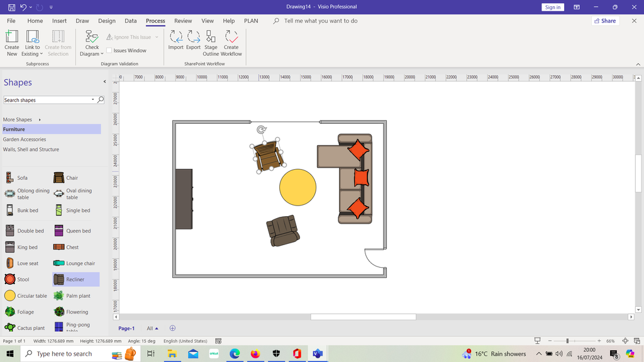Open Stage Outline
Screen dimensions: 644x362
coord(211,43)
